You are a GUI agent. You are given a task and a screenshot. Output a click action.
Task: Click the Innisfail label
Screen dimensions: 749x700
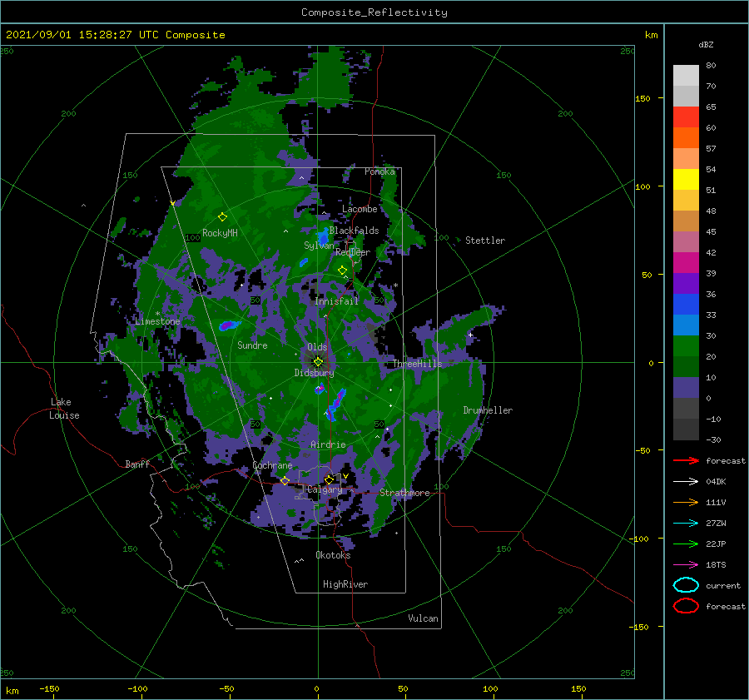[x=336, y=301]
